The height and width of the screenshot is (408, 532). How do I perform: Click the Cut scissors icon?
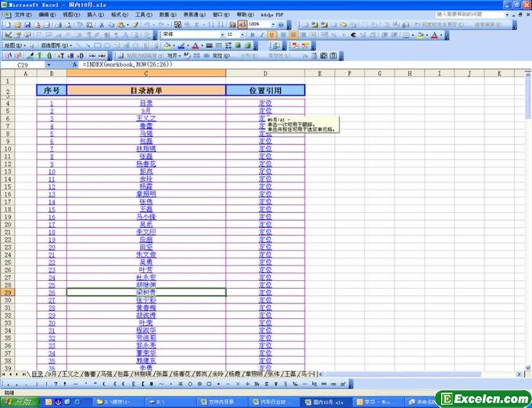[99, 24]
